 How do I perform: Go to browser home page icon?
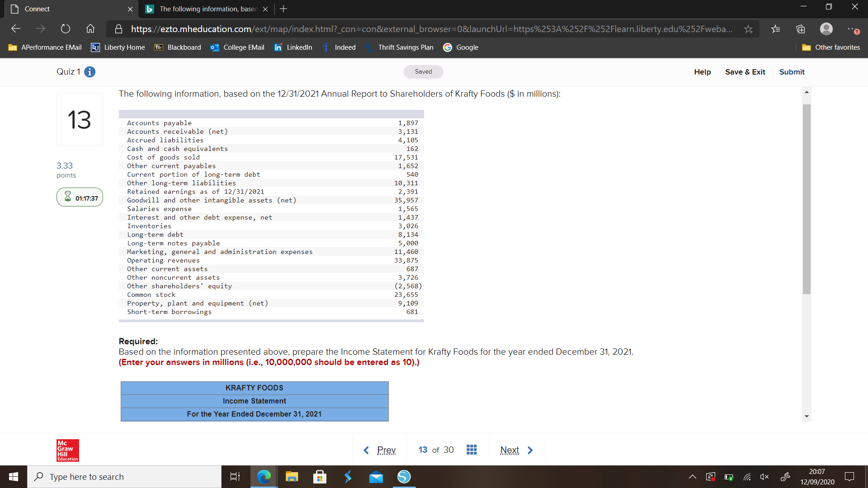pyautogui.click(x=90, y=29)
